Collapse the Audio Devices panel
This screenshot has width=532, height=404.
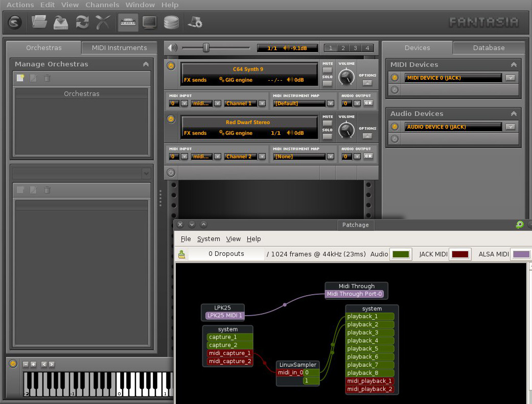[x=514, y=114]
